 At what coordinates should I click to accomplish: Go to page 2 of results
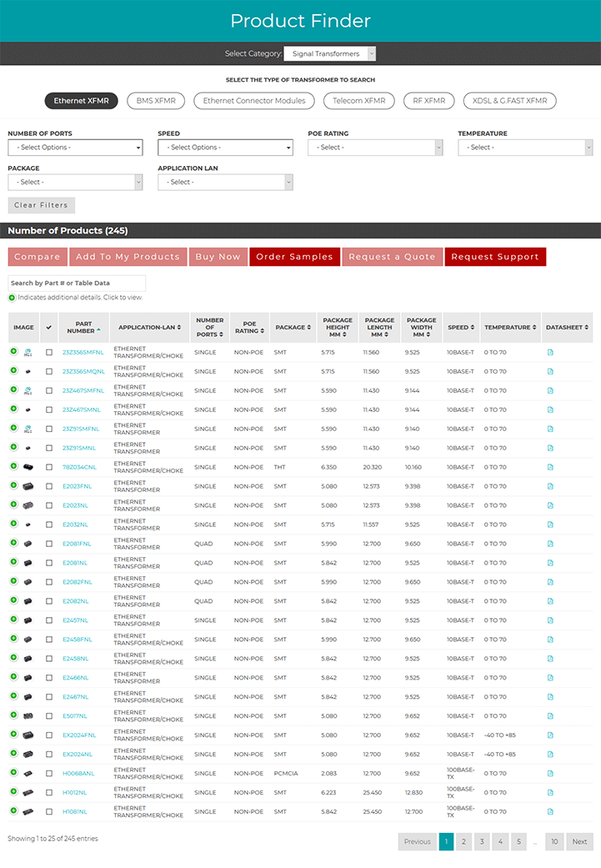[x=463, y=842]
